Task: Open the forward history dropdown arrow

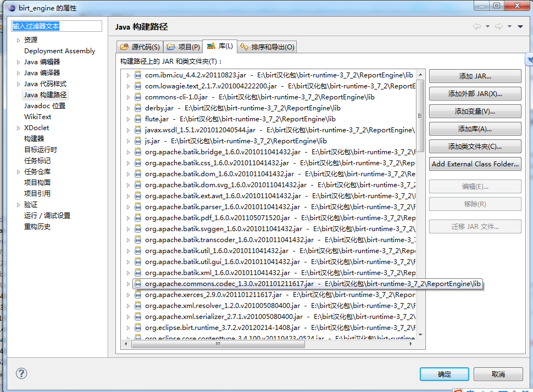Action: pos(509,26)
